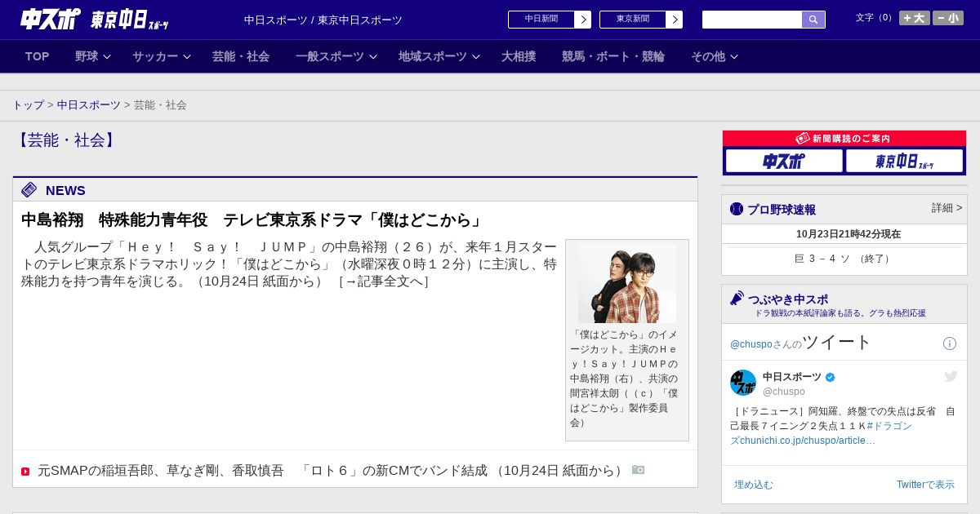Click the 中スポ subscription banner button
The image size is (980, 514).
coord(784,161)
